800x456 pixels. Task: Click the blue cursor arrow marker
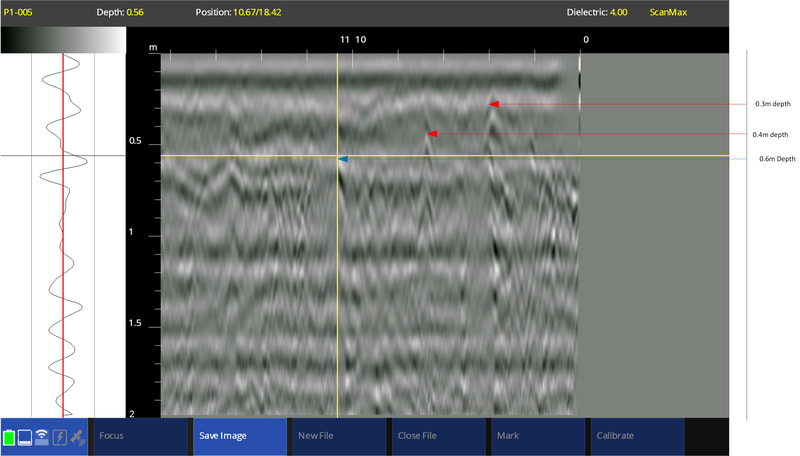[343, 159]
